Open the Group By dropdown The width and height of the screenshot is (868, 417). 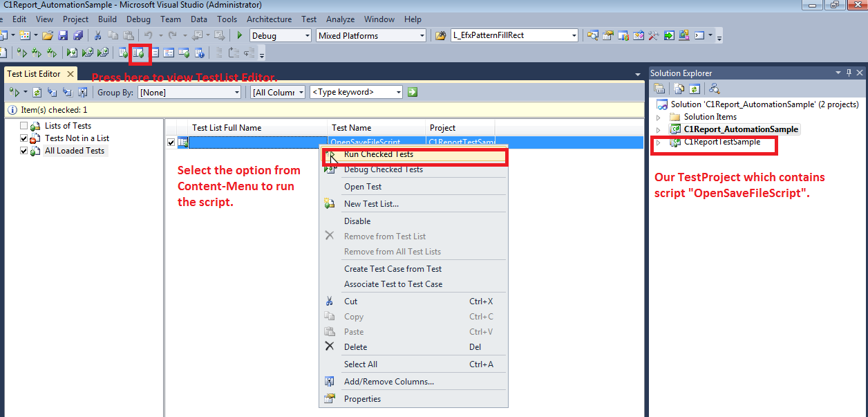click(x=189, y=92)
